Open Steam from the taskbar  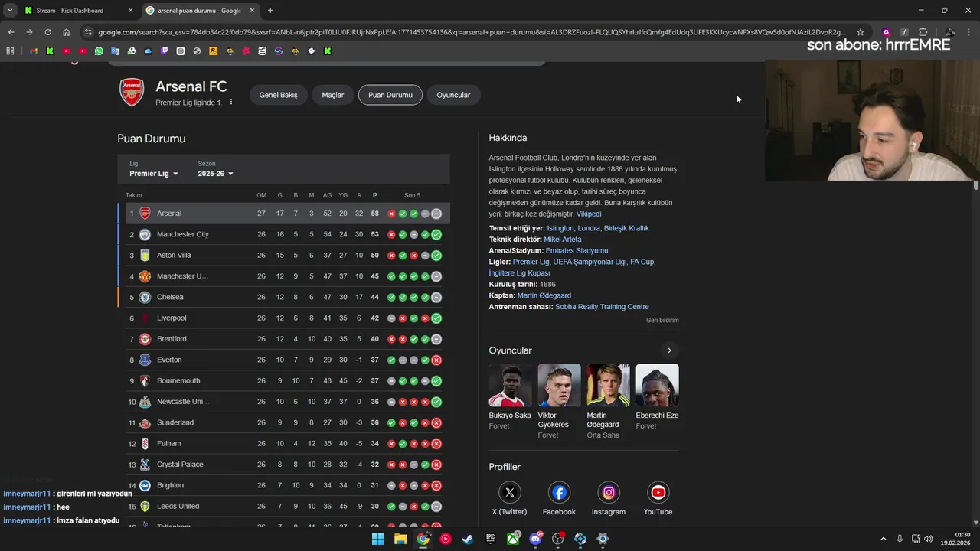click(x=468, y=539)
